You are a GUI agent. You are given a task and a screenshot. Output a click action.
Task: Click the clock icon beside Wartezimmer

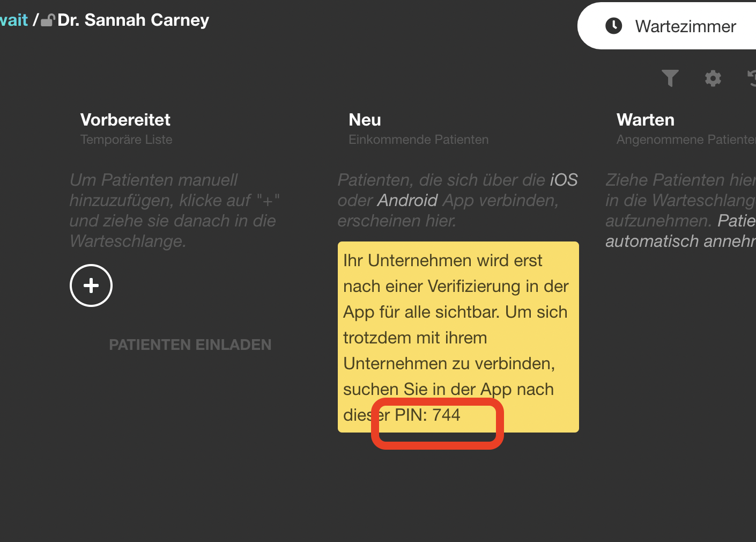pyautogui.click(x=613, y=26)
